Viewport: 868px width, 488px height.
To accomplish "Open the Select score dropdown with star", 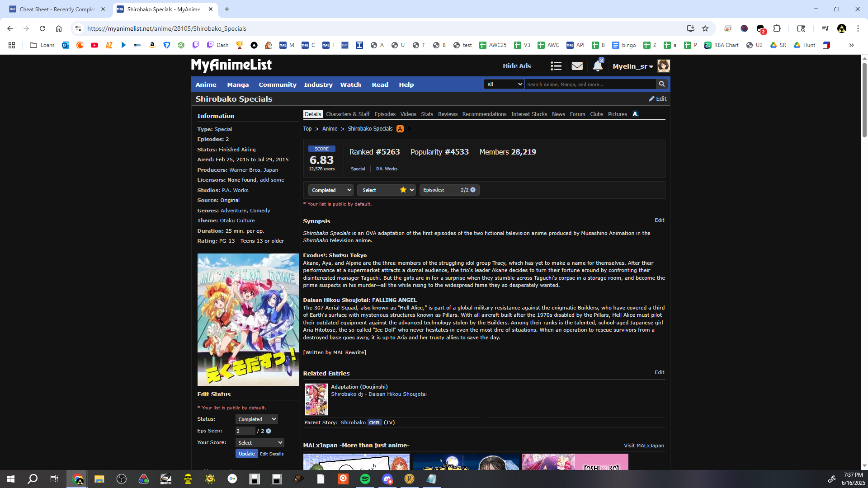I will tap(386, 190).
